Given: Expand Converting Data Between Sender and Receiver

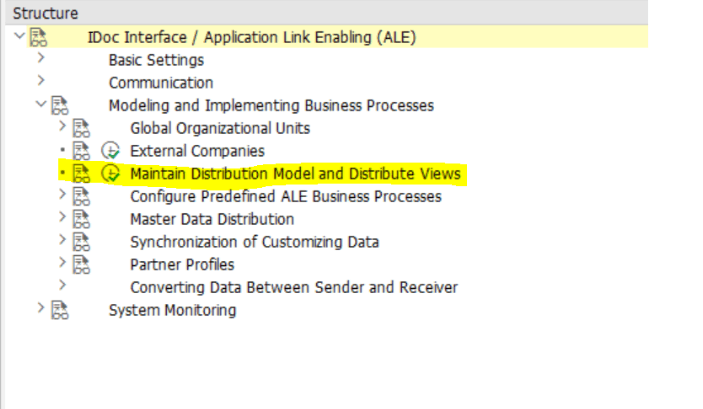Looking at the screenshot, I should pos(63,287).
